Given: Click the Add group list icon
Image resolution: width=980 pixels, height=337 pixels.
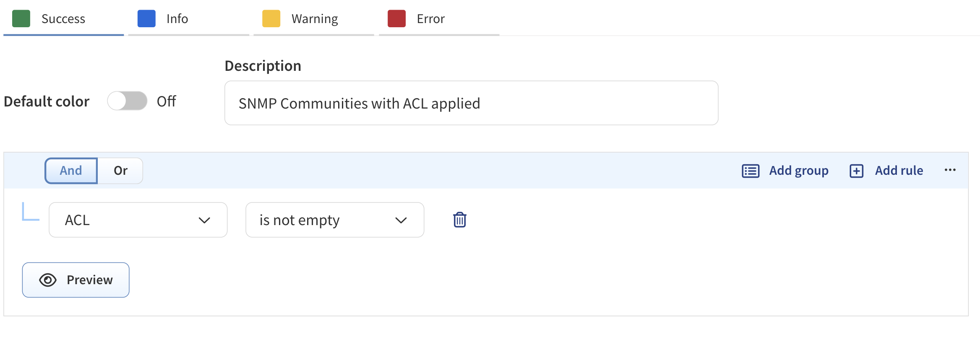Looking at the screenshot, I should pyautogui.click(x=750, y=171).
